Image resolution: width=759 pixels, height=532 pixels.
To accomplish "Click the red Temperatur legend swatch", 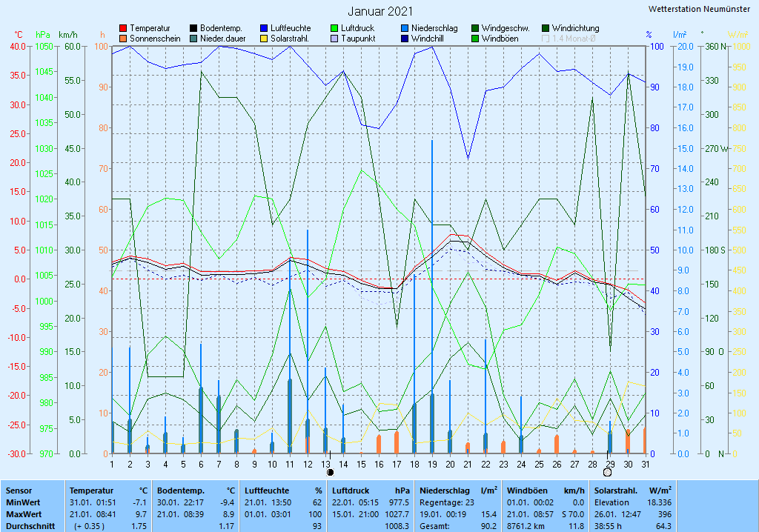I will (x=123, y=29).
